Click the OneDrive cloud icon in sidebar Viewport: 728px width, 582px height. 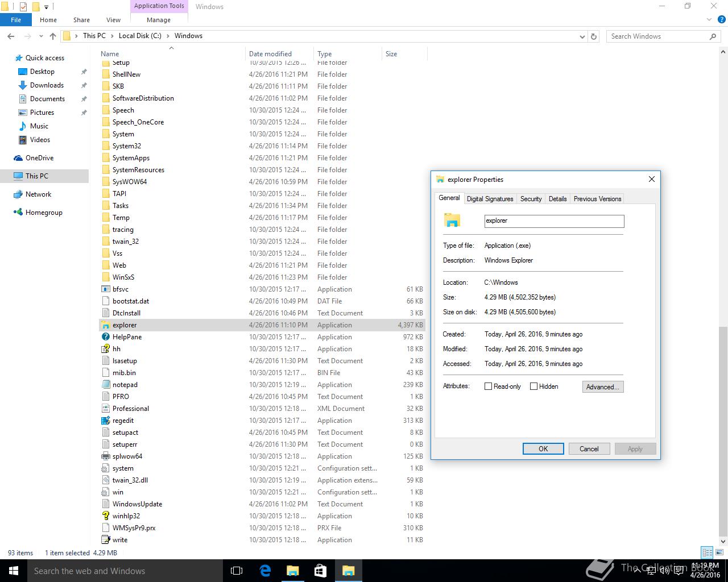pyautogui.click(x=18, y=158)
